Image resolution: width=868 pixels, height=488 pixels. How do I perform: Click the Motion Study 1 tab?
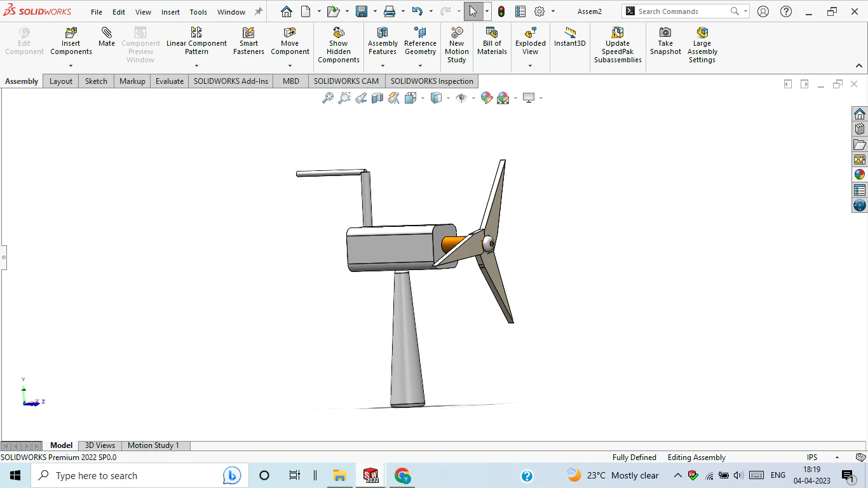coord(153,445)
